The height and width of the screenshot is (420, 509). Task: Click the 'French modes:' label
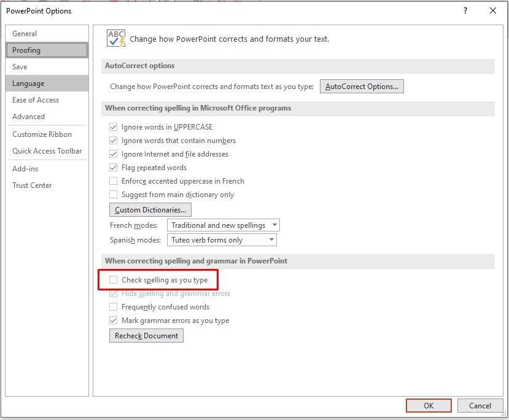(134, 225)
